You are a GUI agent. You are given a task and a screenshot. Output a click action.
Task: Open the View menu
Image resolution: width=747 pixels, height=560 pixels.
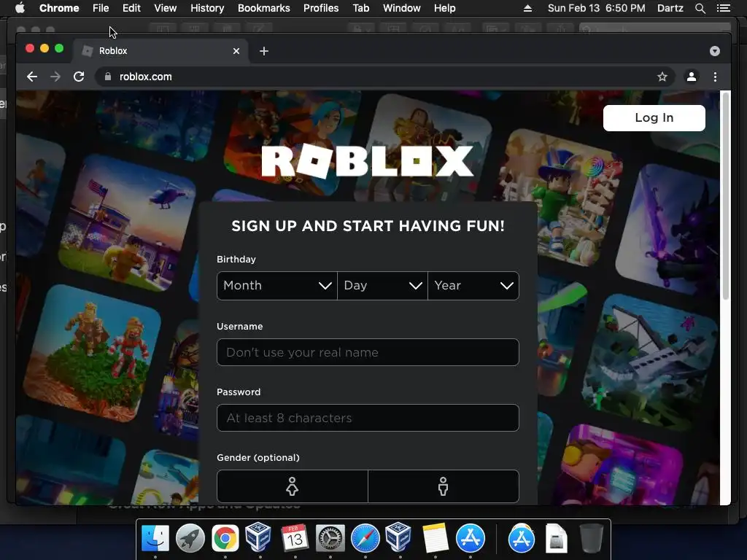166,8
